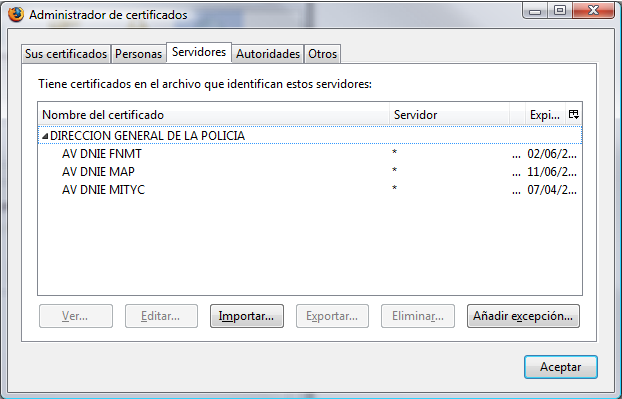Open the Personas tab

[138, 54]
